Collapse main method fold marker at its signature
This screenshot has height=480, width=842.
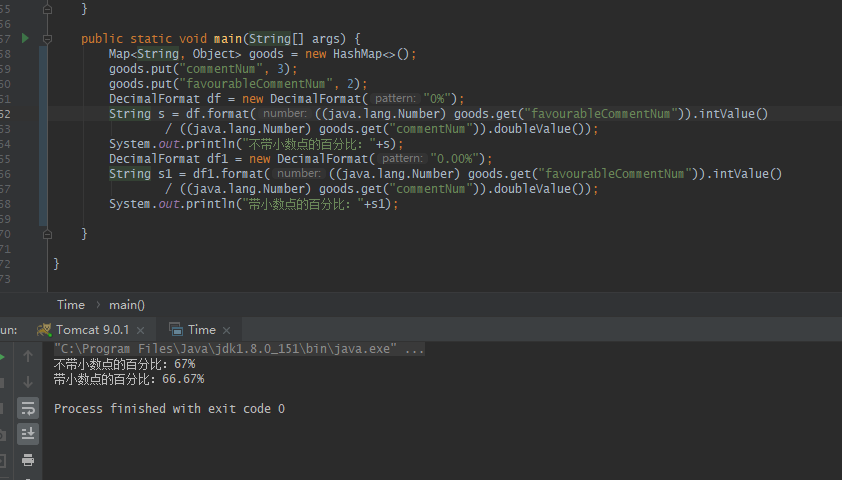pyautogui.click(x=47, y=39)
